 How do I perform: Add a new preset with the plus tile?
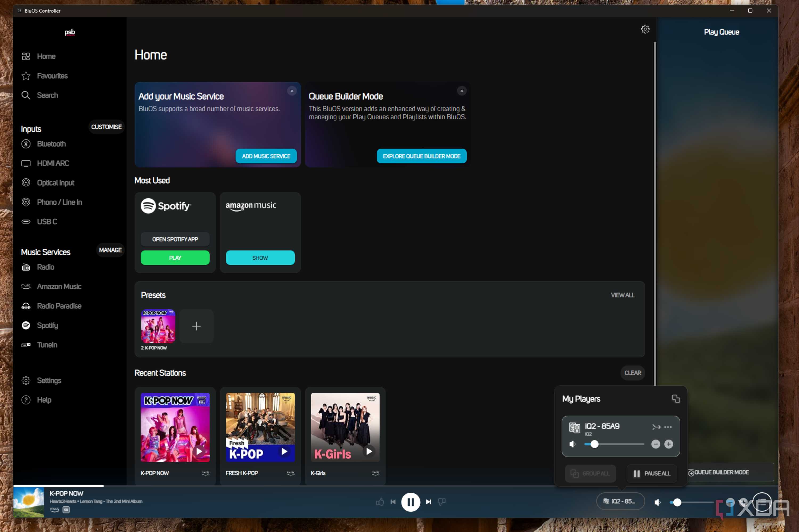[196, 326]
